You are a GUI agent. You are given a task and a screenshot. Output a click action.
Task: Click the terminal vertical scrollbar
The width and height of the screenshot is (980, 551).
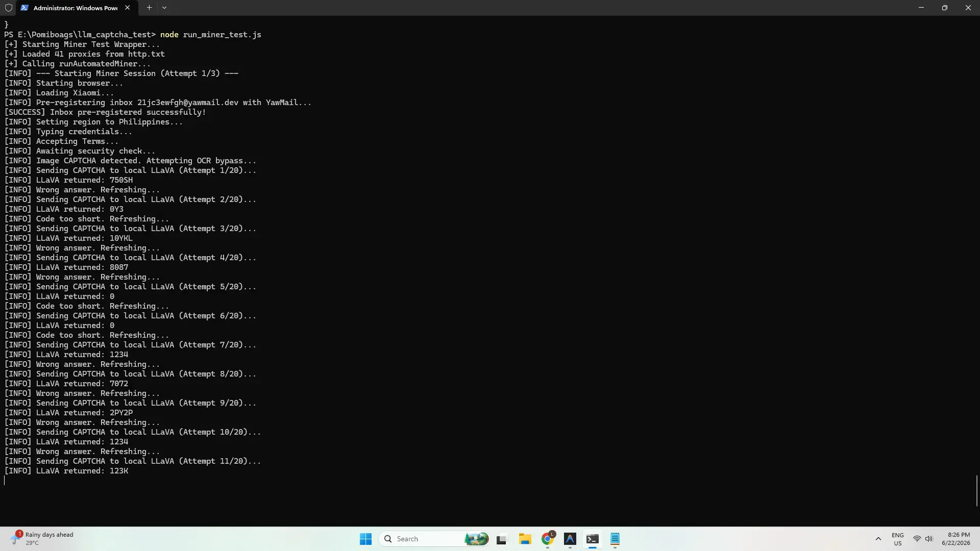[x=977, y=490]
